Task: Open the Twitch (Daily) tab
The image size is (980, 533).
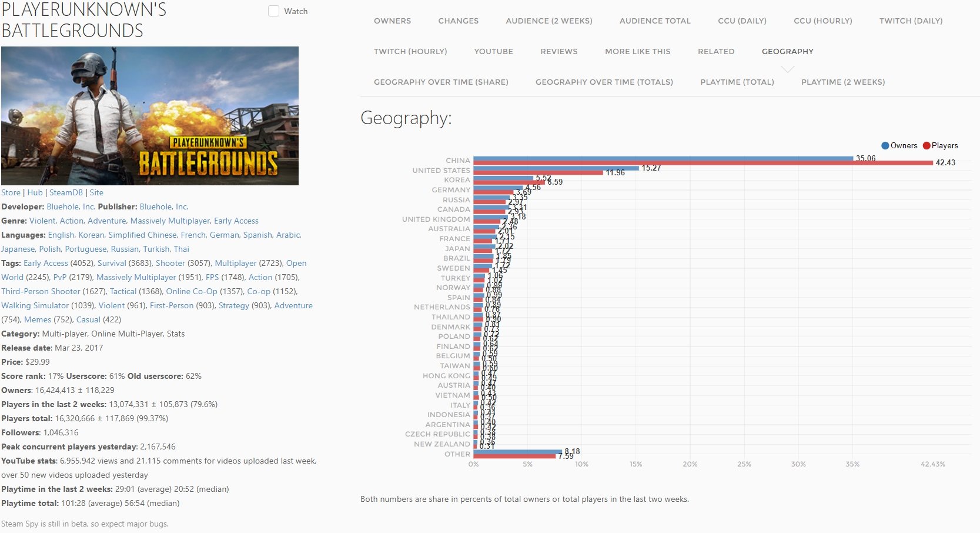Action: click(x=911, y=21)
